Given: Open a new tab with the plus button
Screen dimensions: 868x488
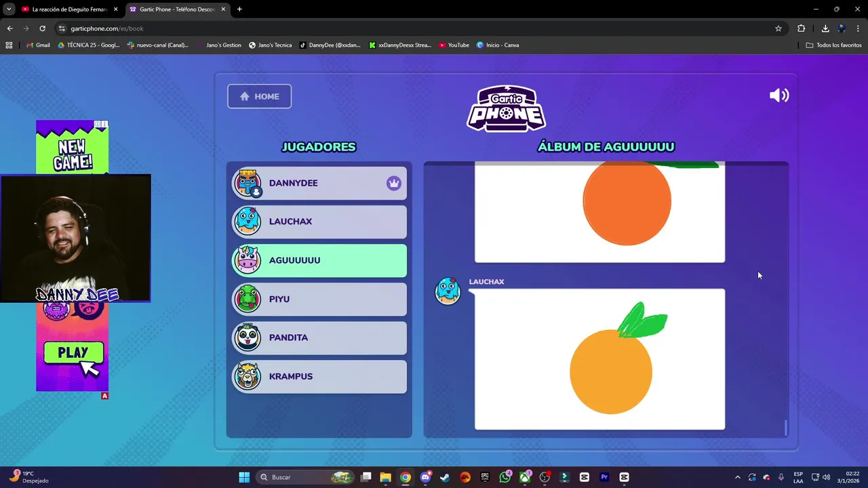Looking at the screenshot, I should tap(239, 9).
